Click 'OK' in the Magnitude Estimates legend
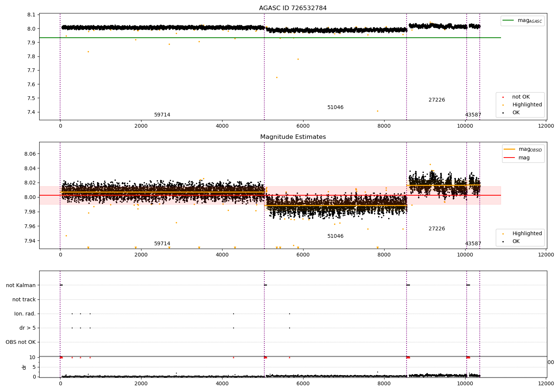This screenshot has height=392, width=560. point(516,242)
